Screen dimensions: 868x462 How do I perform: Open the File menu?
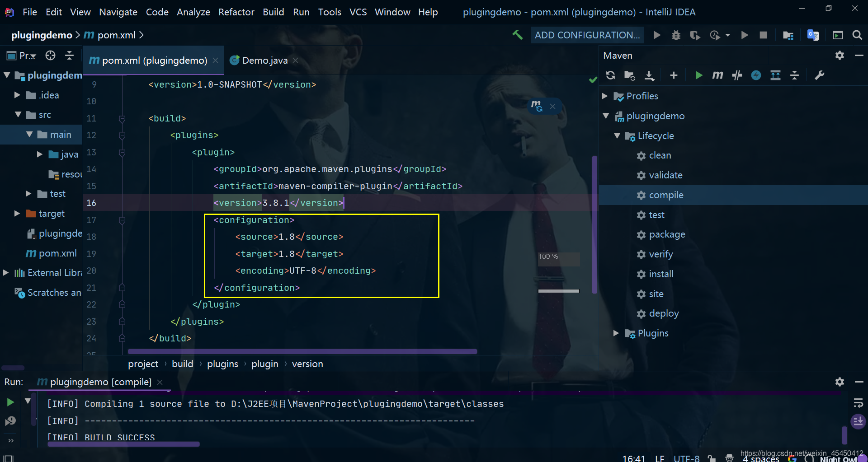click(29, 12)
